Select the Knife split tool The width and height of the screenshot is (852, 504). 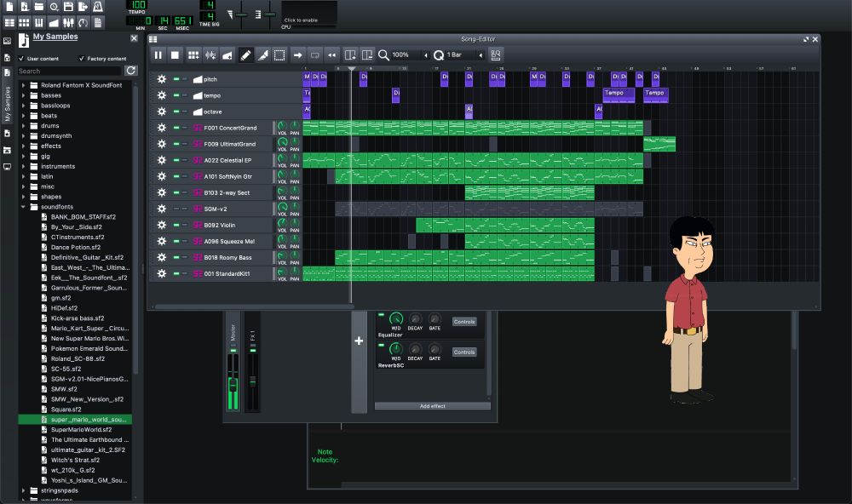[262, 54]
